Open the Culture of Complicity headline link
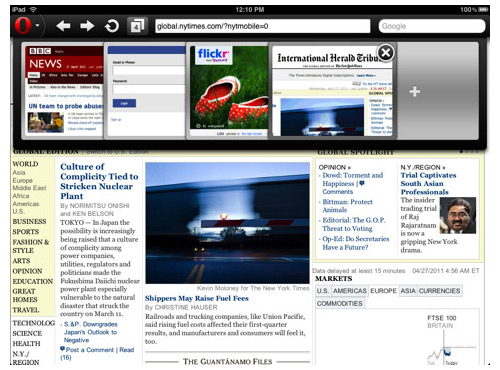The height and width of the screenshot is (370, 500). [x=99, y=181]
